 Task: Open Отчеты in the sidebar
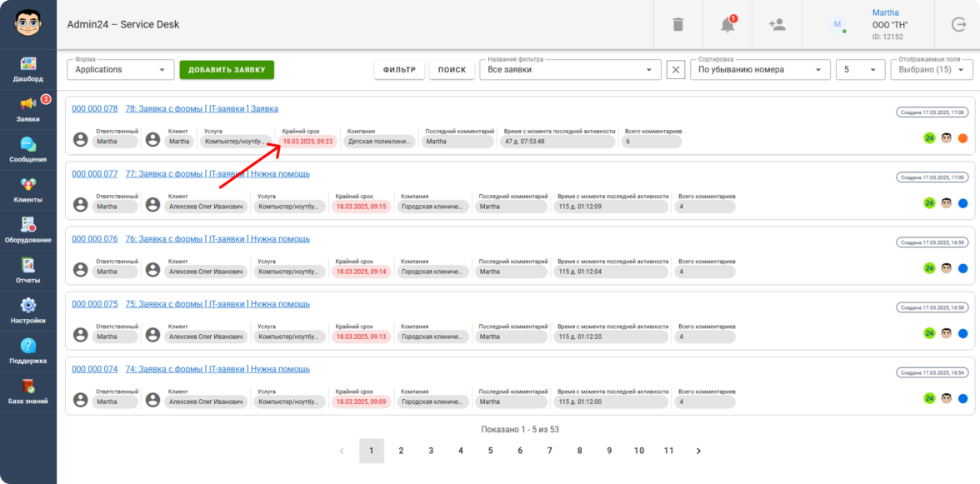coord(28,271)
